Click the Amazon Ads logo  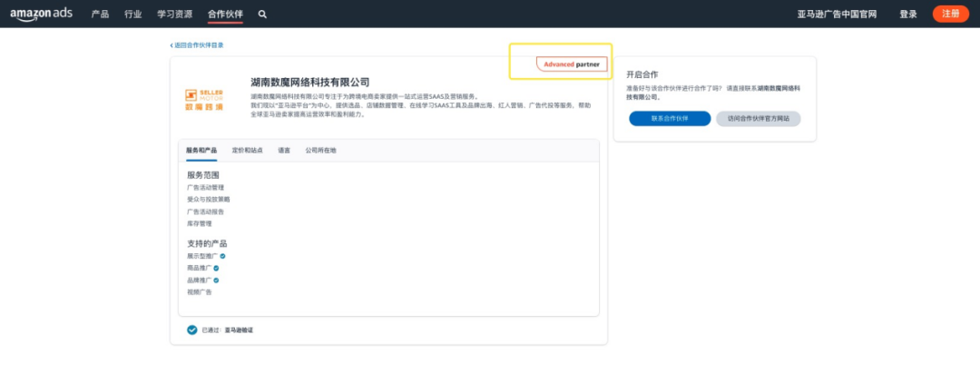click(x=41, y=14)
